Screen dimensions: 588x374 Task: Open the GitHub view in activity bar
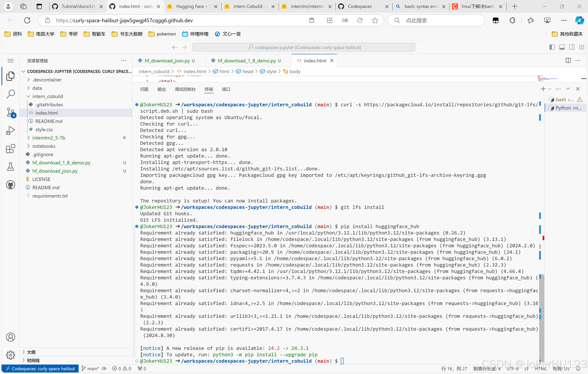[x=11, y=185]
